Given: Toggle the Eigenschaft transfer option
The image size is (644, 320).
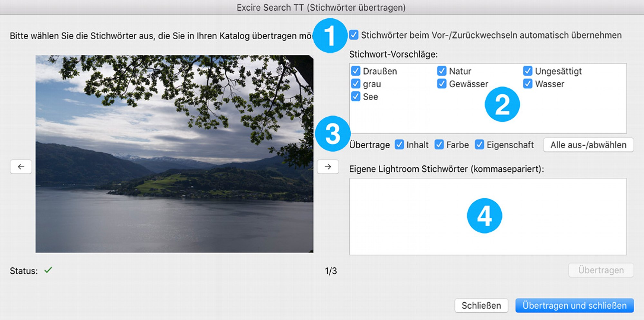Looking at the screenshot, I should [479, 145].
